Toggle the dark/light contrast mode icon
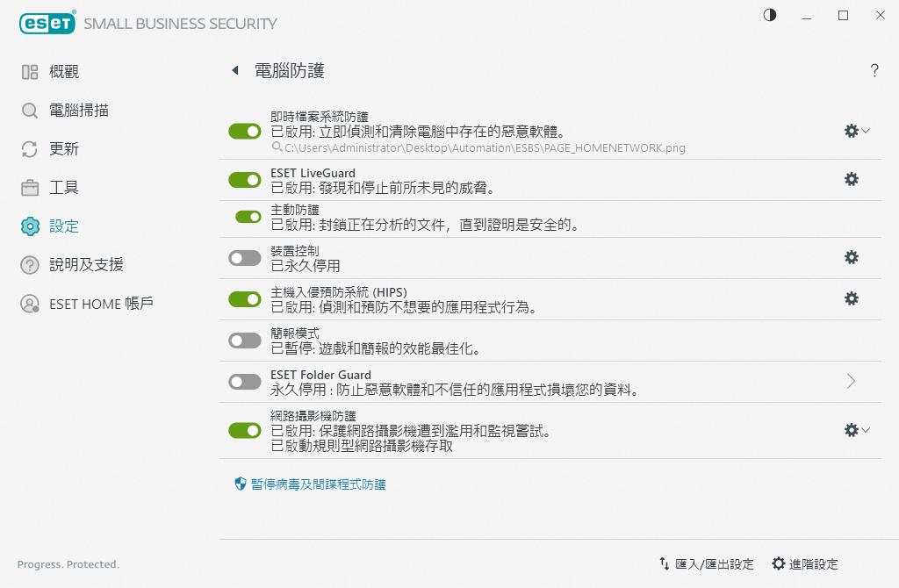Viewport: 899px width, 588px height. pos(770,15)
